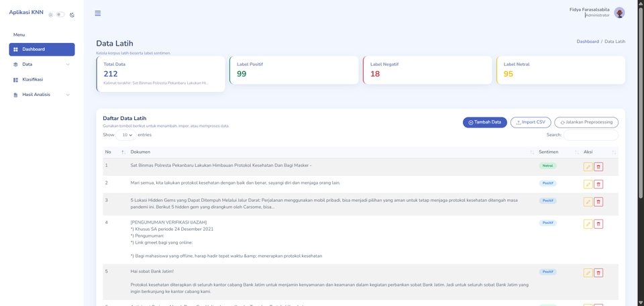This screenshot has height=306, width=644.
Task: Click the edit pencil icon for row 1
Action: coord(588,167)
